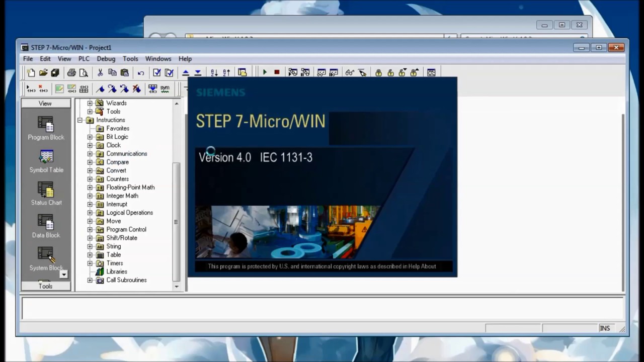The height and width of the screenshot is (362, 644).
Task: Undo the last action via toolbar
Action: (141, 72)
